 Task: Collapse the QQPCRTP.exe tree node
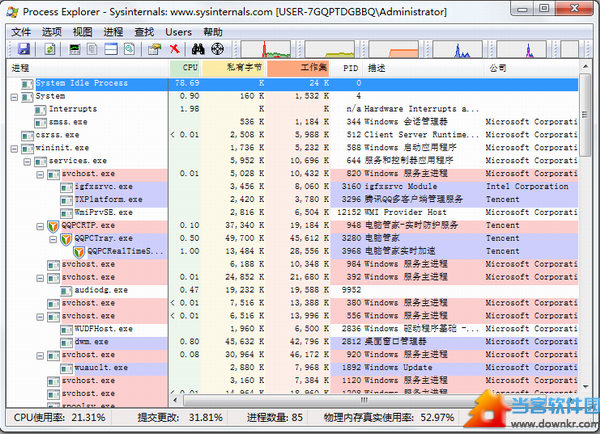[40, 226]
